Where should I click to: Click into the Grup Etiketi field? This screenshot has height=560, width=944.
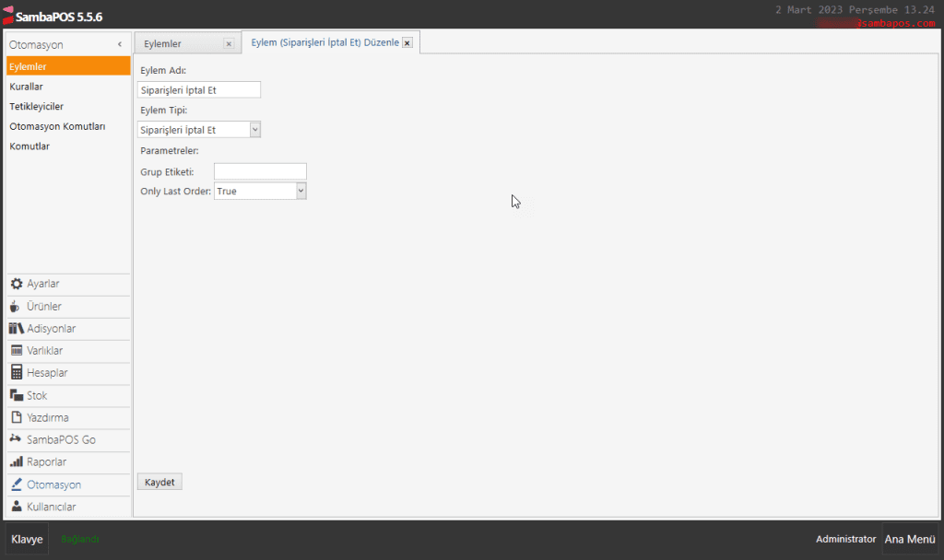260,171
